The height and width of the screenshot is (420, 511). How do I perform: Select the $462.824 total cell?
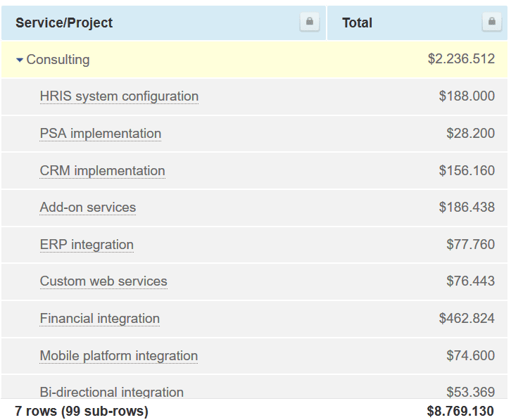pos(467,318)
